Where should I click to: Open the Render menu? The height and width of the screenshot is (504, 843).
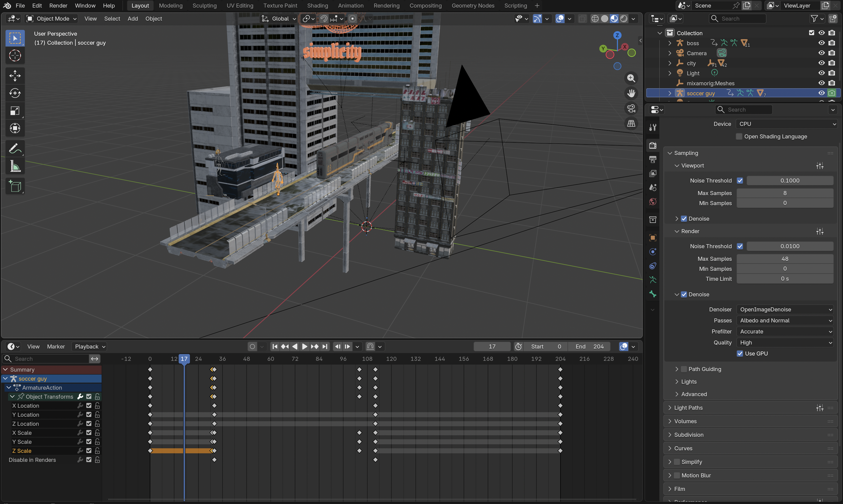58,6
